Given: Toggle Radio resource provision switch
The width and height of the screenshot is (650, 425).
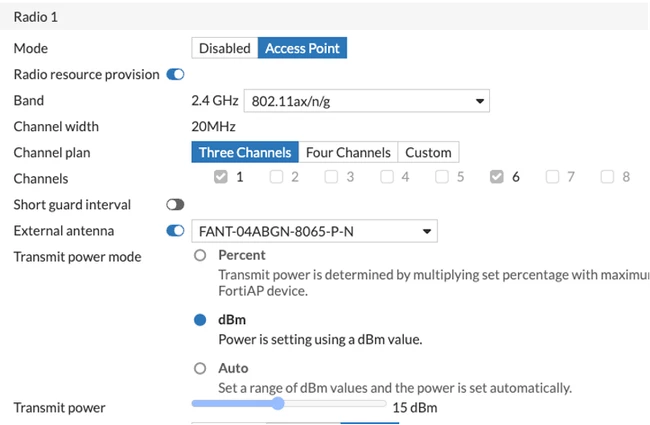Looking at the screenshot, I should (175, 75).
